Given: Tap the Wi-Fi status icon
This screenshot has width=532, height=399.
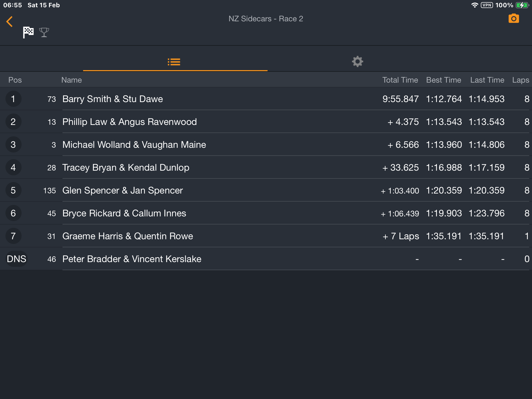Looking at the screenshot, I should pyautogui.click(x=475, y=5).
